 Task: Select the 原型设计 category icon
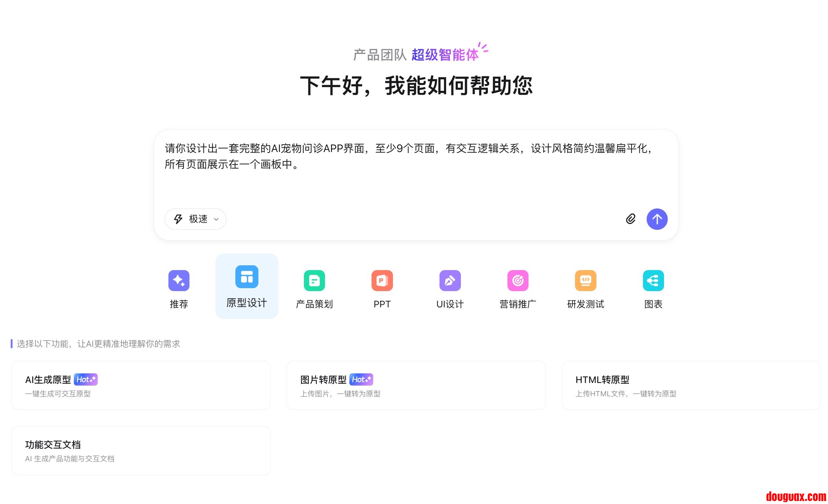[247, 277]
